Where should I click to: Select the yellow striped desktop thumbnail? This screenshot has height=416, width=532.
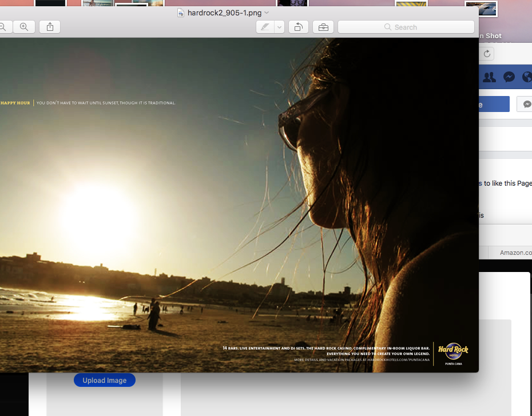[x=411, y=4]
